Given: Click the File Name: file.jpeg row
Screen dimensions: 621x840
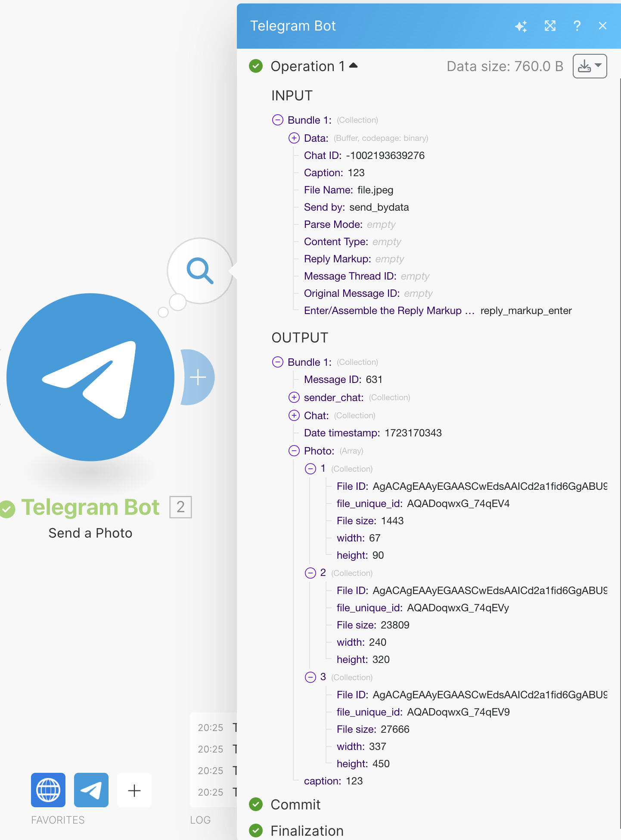Looking at the screenshot, I should [348, 190].
